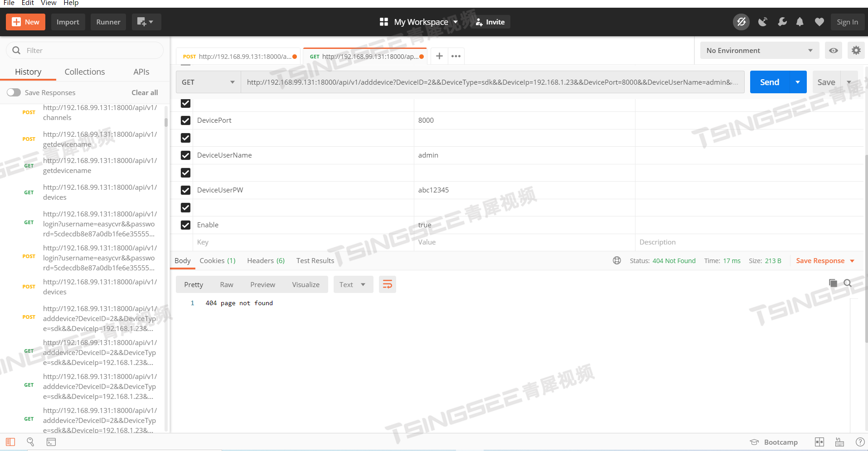The height and width of the screenshot is (451, 868).
Task: Select the POST request tab
Action: pos(238,56)
